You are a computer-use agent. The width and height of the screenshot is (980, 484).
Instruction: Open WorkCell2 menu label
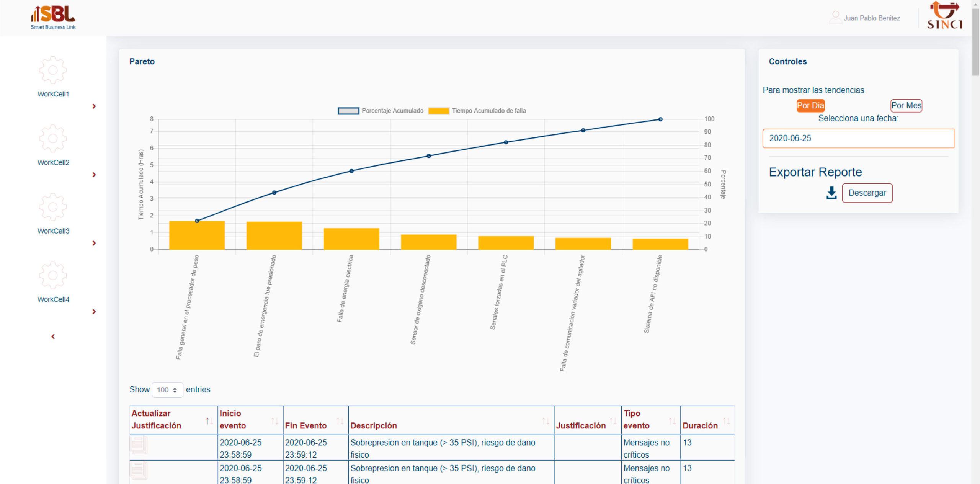pyautogui.click(x=53, y=162)
